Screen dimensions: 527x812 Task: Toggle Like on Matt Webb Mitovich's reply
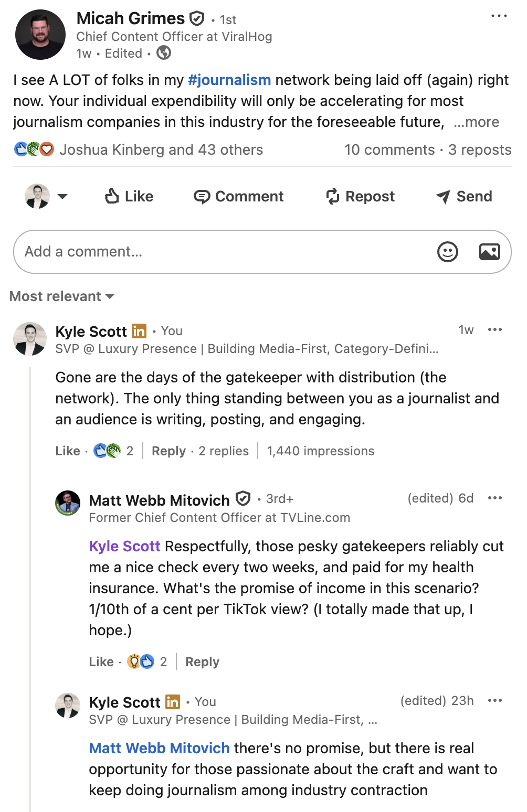[x=101, y=662]
